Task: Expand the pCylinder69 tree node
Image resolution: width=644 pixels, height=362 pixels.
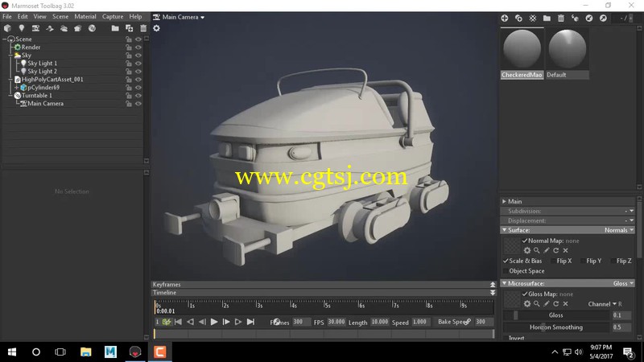Action: [16, 88]
